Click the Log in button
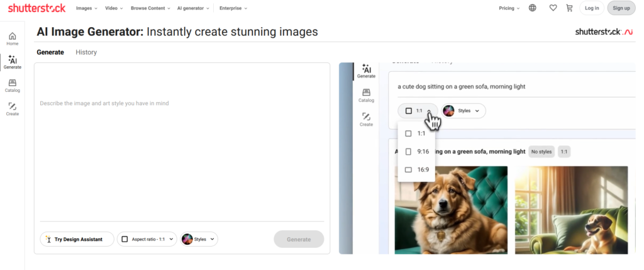644x270 pixels. click(x=592, y=8)
